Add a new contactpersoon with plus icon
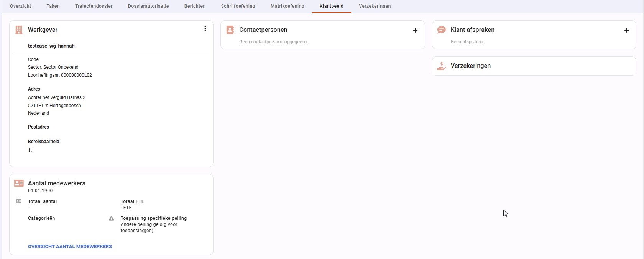Screen dimensions: 644x259 pyautogui.click(x=415, y=30)
